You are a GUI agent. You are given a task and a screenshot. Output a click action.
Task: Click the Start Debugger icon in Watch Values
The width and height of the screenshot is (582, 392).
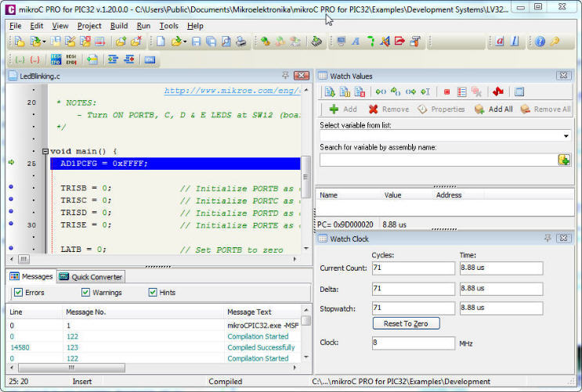[x=330, y=92]
